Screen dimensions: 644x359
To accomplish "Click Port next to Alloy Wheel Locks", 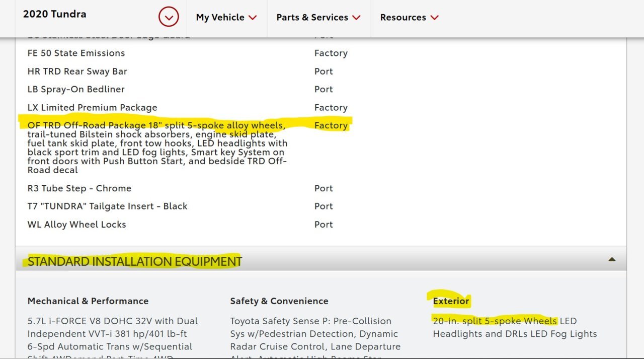I will coord(324,225).
